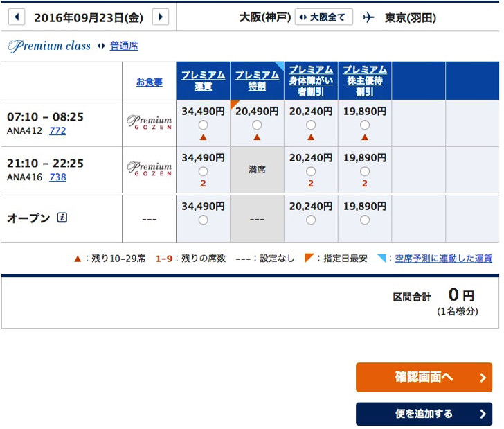Select オープン 20,240円 radio button
Image resolution: width=504 pixels, height=429 pixels.
pos(311,220)
